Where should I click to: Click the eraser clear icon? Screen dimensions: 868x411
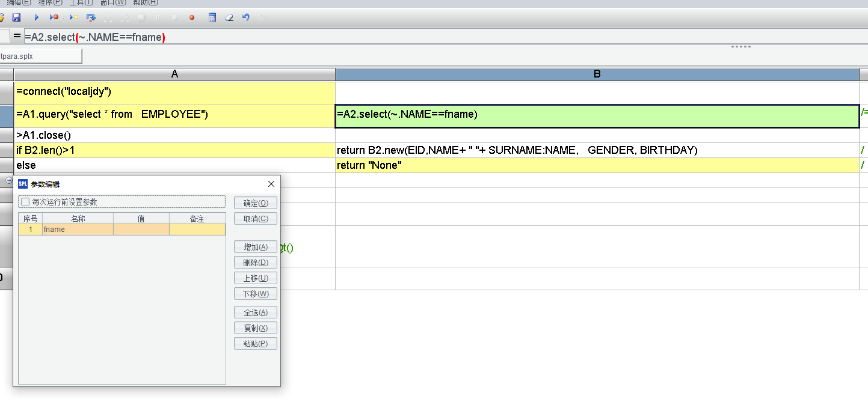click(x=229, y=18)
